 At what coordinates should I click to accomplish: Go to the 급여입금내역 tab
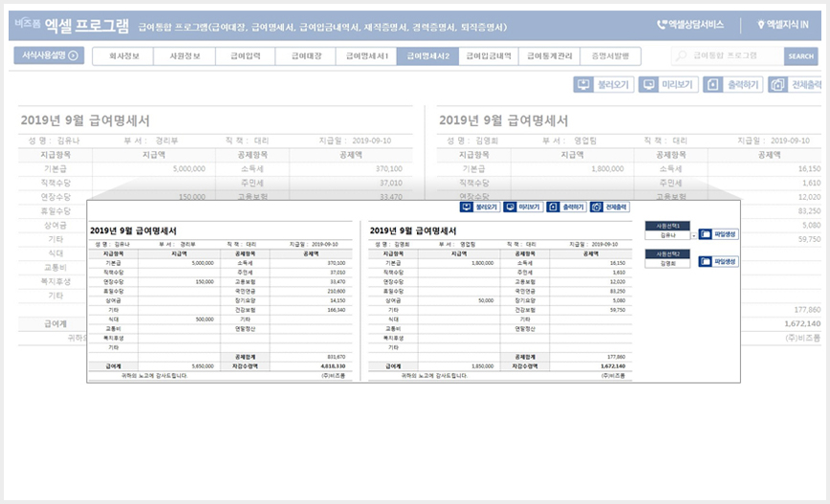pos(489,56)
